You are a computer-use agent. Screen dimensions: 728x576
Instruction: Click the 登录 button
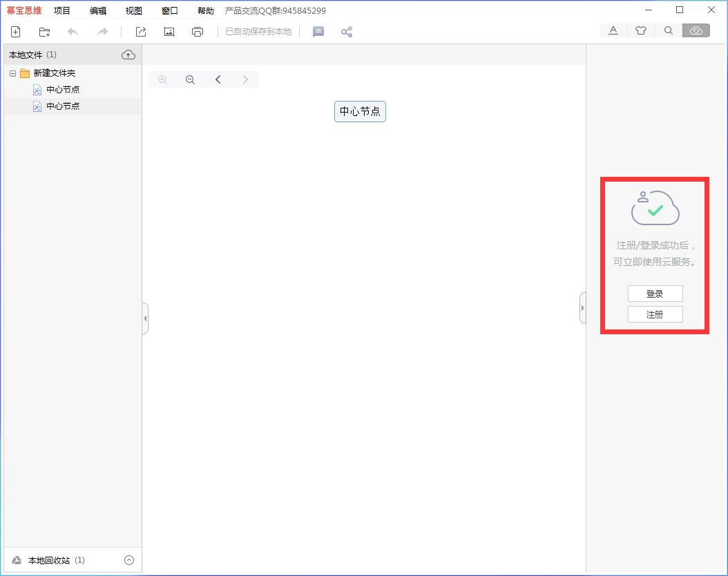pos(655,294)
